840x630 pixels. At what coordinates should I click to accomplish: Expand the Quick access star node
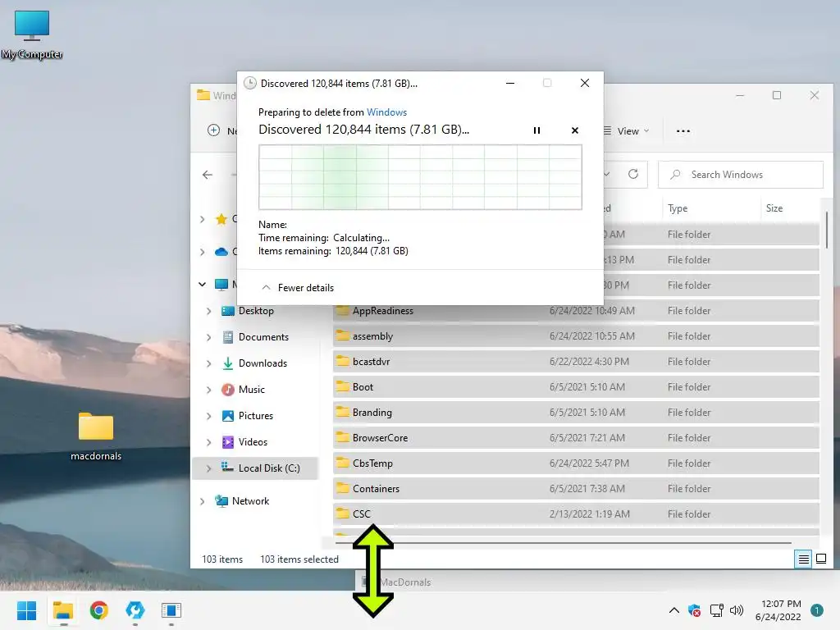(202, 218)
